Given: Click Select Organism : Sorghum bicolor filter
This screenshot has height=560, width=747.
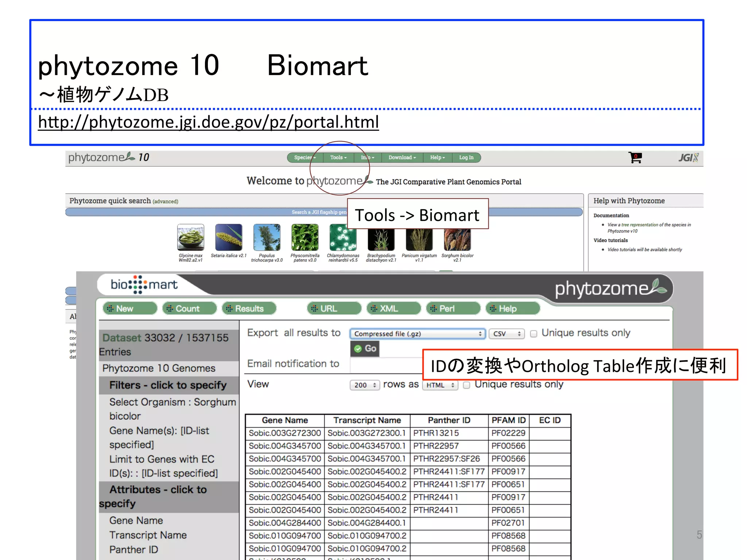Looking at the screenshot, I should pyautogui.click(x=173, y=409).
